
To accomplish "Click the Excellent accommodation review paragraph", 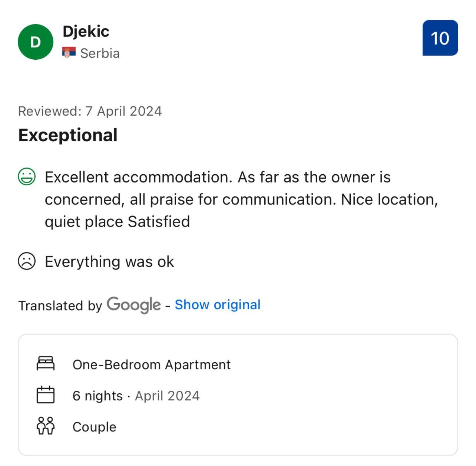I will coord(241,199).
